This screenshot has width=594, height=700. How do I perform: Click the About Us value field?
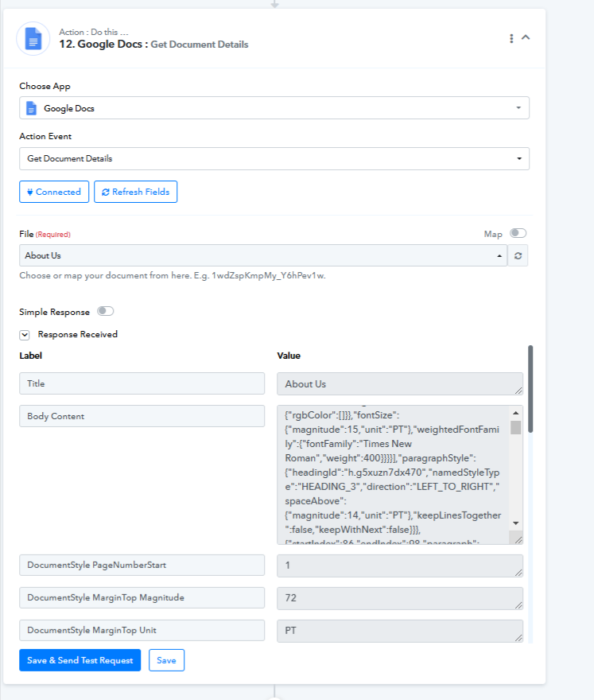[400, 384]
